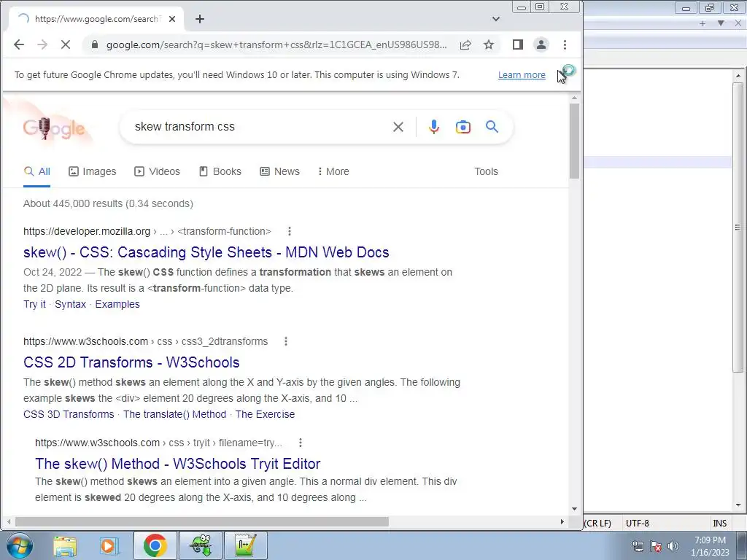Screen dimensions: 747x560
Task: Open the Syntax sublink
Action: pyautogui.click(x=70, y=304)
